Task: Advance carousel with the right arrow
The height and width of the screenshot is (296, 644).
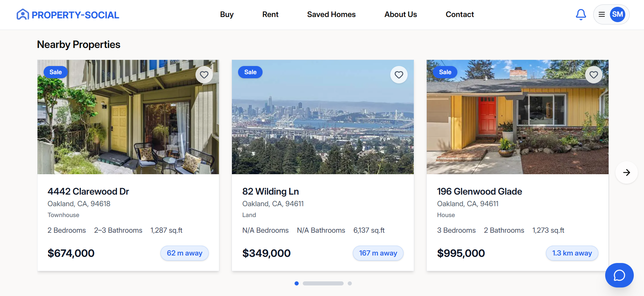Action: [x=626, y=172]
